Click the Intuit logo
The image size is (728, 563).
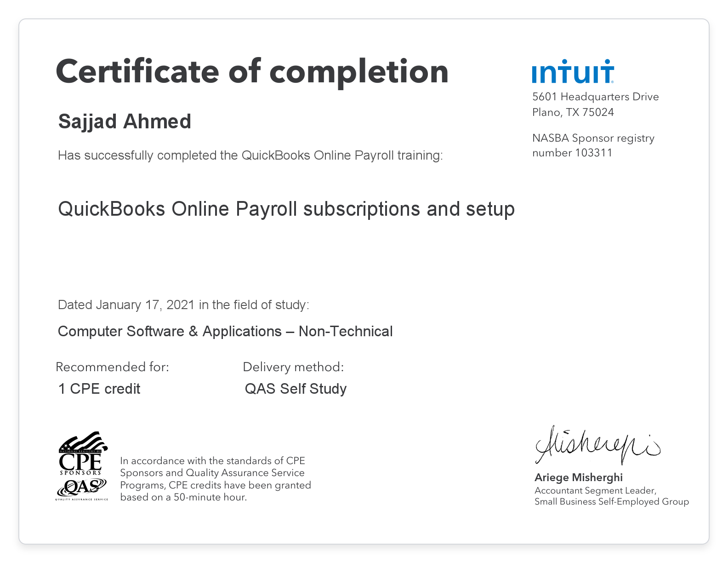pyautogui.click(x=573, y=71)
